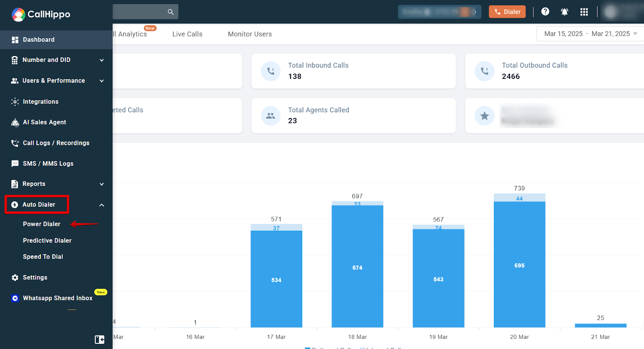Click the Total Outbound Calls card
This screenshot has width=644, height=349.
pos(555,71)
